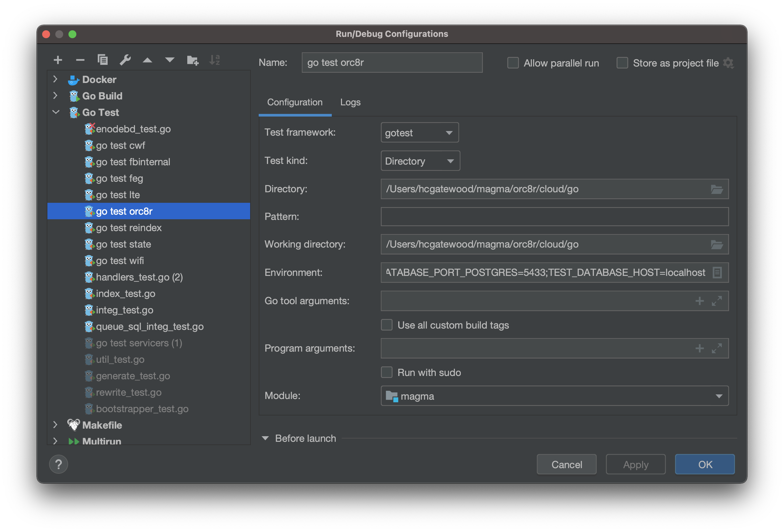Sort configurations alphabetically

click(x=215, y=60)
